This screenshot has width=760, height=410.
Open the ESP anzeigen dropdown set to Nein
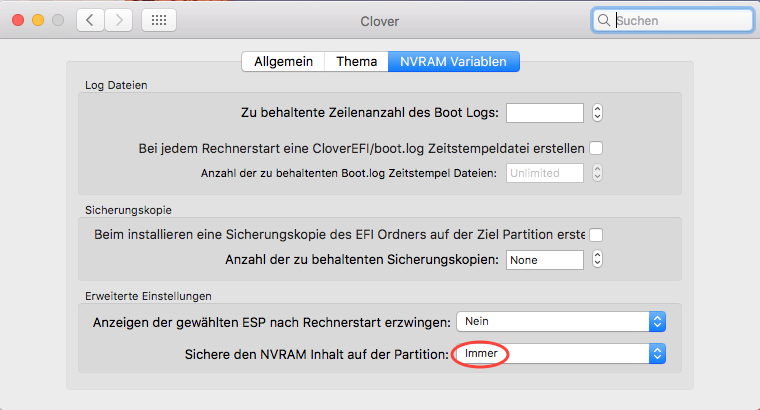560,321
